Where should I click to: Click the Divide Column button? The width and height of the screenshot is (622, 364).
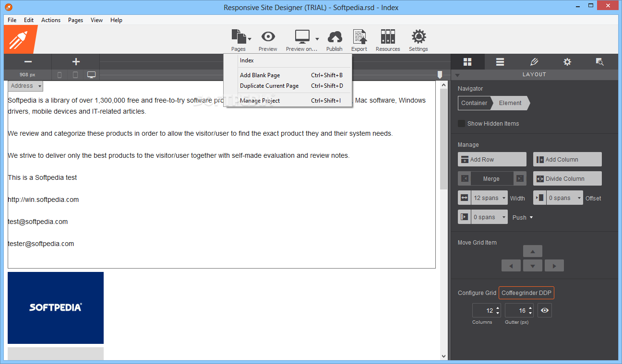[567, 178]
